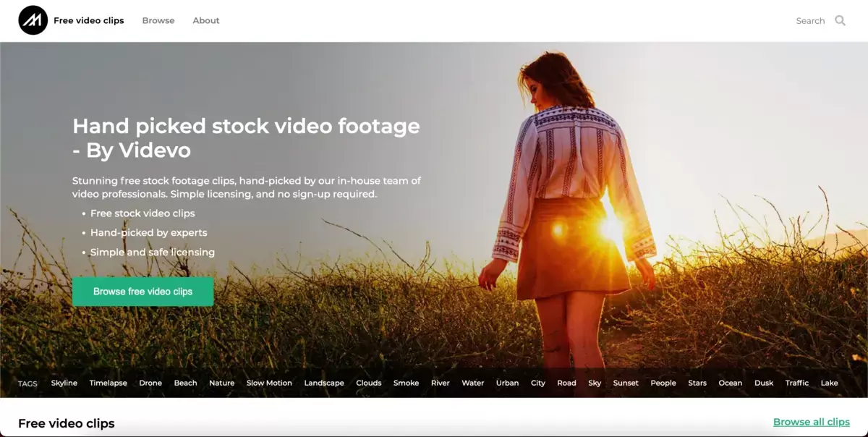
Task: Open the About menu item
Action: click(x=206, y=20)
